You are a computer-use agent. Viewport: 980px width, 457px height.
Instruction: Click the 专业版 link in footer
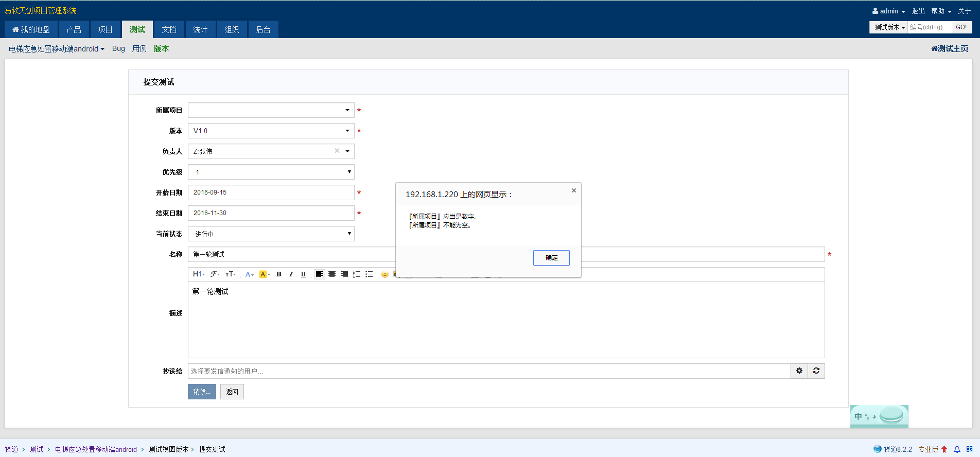click(x=928, y=449)
